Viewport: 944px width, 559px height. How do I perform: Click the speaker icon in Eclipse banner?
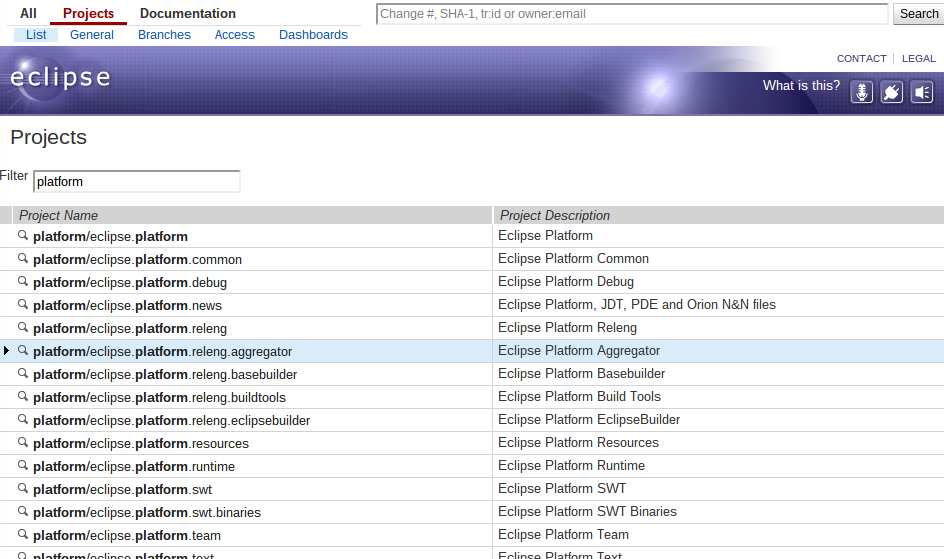(922, 93)
